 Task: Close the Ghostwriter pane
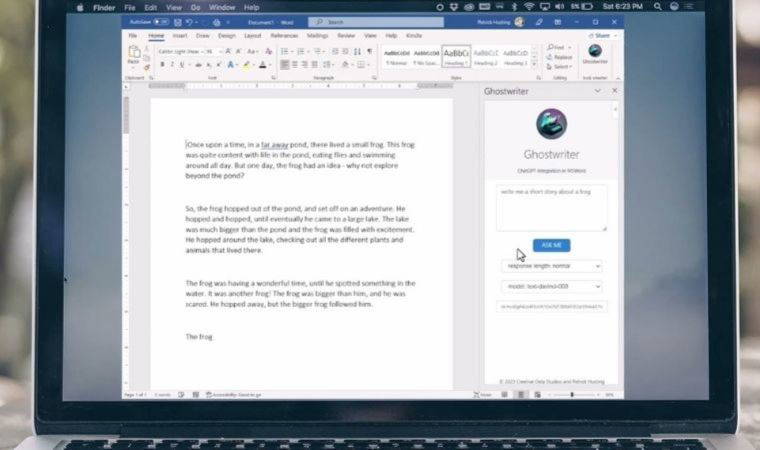pos(615,91)
